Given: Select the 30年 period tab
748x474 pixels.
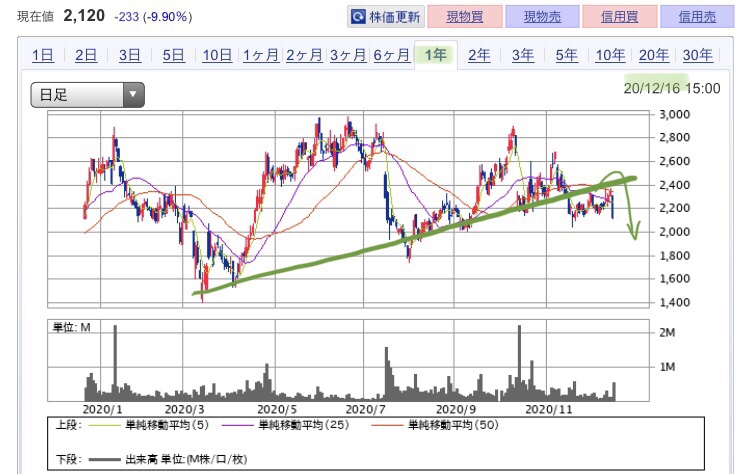Looking at the screenshot, I should [697, 56].
